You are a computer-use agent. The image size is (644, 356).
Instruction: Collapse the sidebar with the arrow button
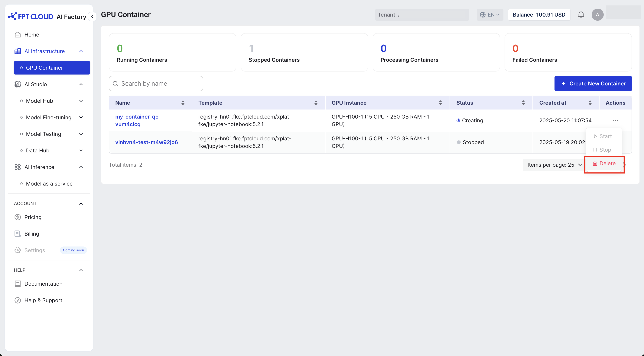pyautogui.click(x=92, y=17)
